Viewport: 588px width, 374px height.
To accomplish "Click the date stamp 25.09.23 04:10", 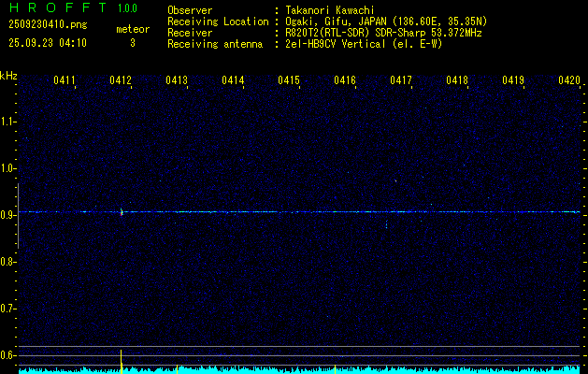I will (x=48, y=43).
